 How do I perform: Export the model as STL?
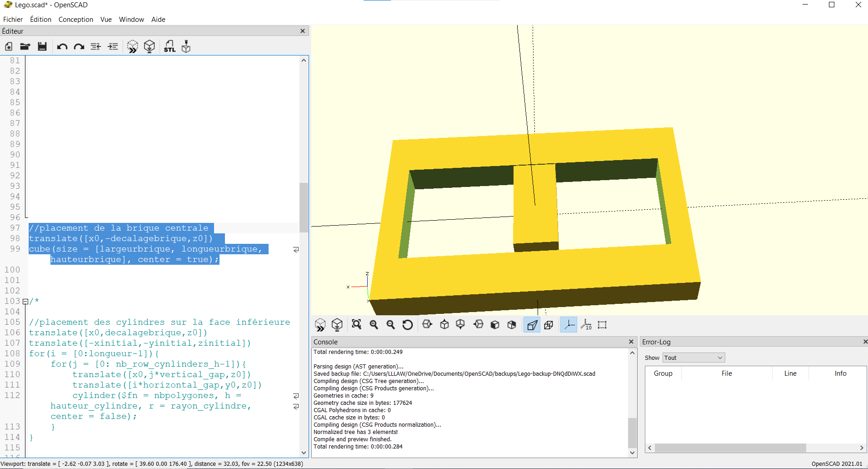(x=170, y=46)
